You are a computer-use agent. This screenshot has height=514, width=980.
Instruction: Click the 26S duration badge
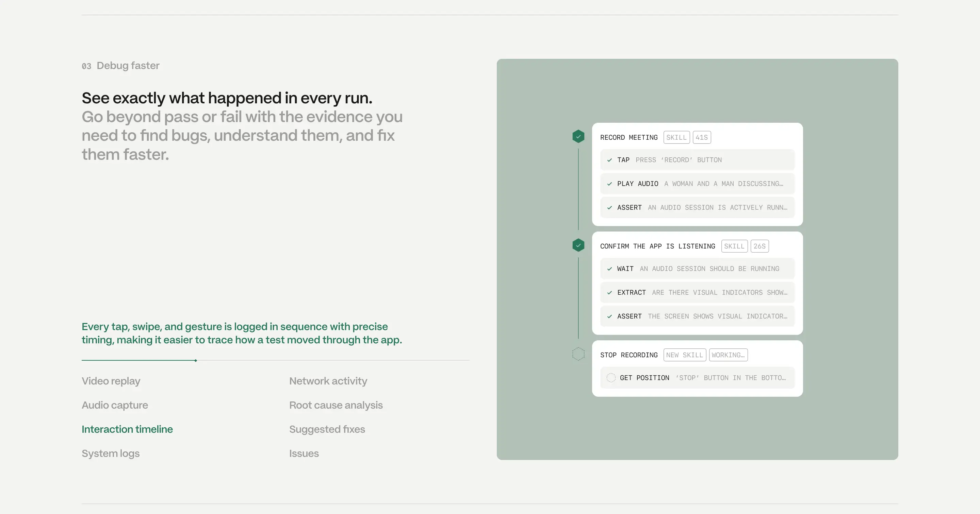[759, 246]
